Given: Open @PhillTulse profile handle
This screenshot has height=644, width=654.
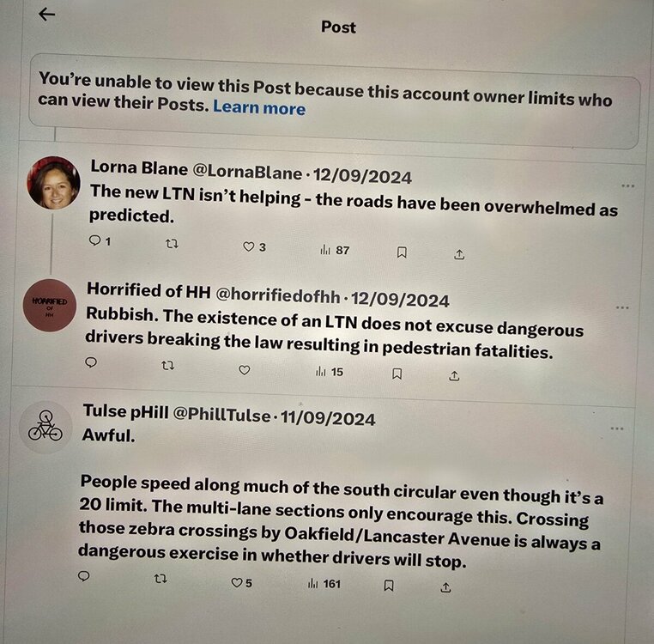Looking at the screenshot, I should pyautogui.click(x=221, y=415).
